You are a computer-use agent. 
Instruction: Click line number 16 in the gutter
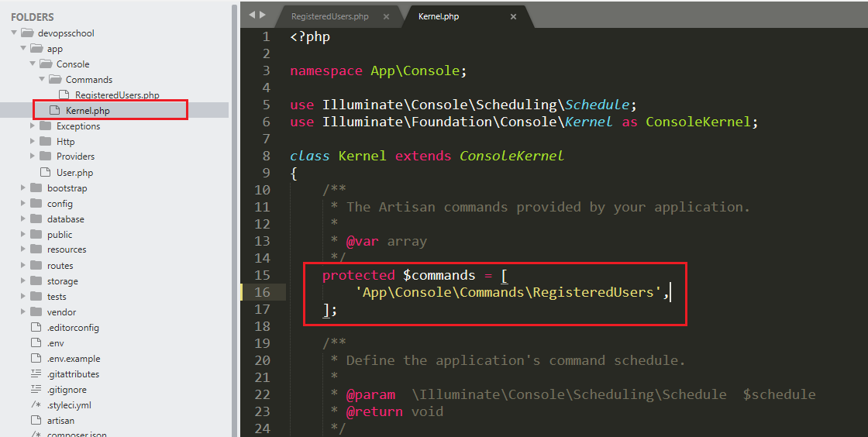[x=262, y=292]
